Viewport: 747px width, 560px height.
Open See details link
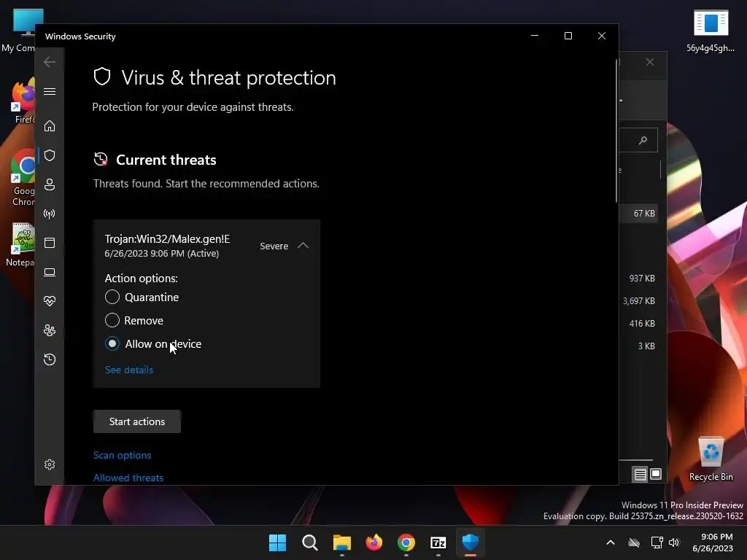(x=129, y=370)
